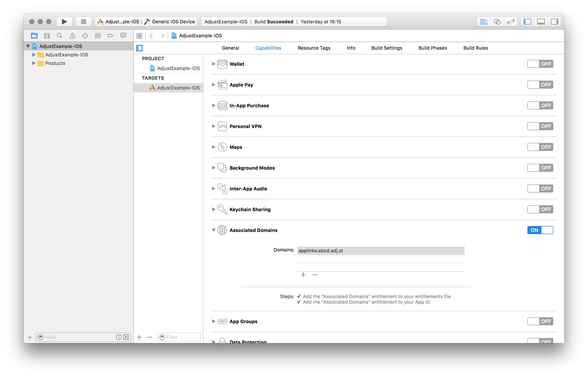Screen dimensions: 588x377
Task: Show the right utilities panel
Action: click(554, 22)
